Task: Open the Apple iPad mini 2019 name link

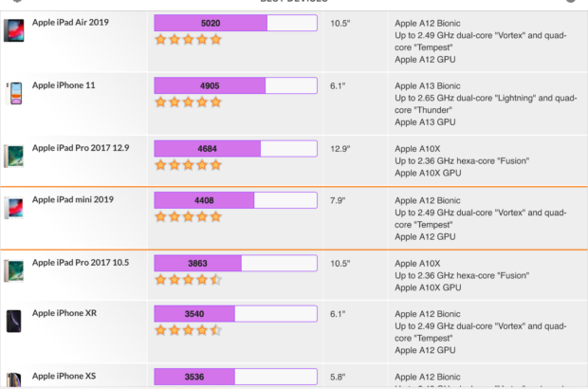Action: point(75,200)
